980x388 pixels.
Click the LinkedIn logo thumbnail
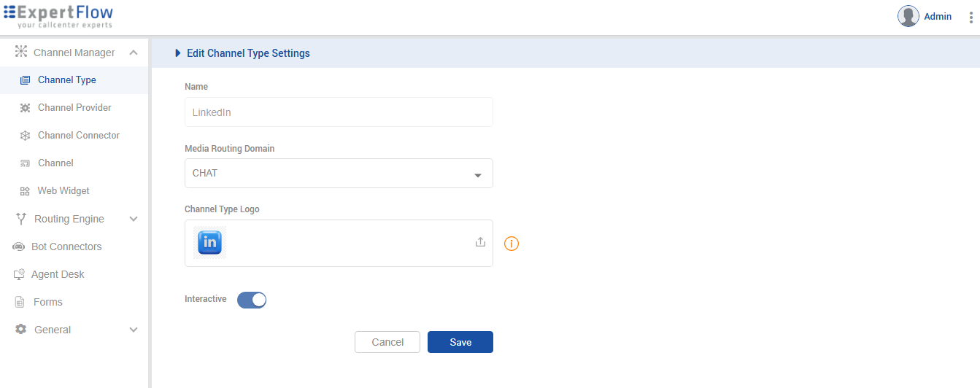click(210, 242)
